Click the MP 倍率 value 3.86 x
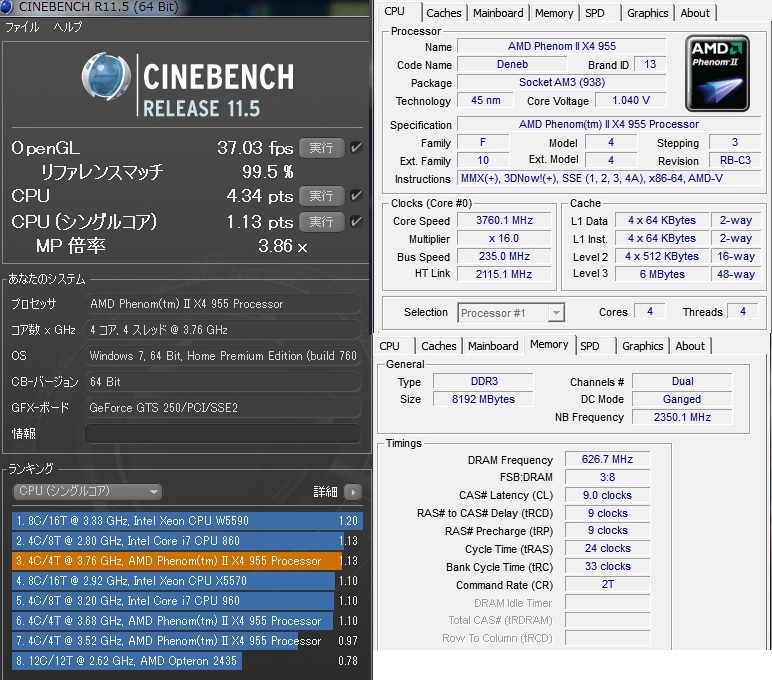The width and height of the screenshot is (772, 682). point(283,246)
